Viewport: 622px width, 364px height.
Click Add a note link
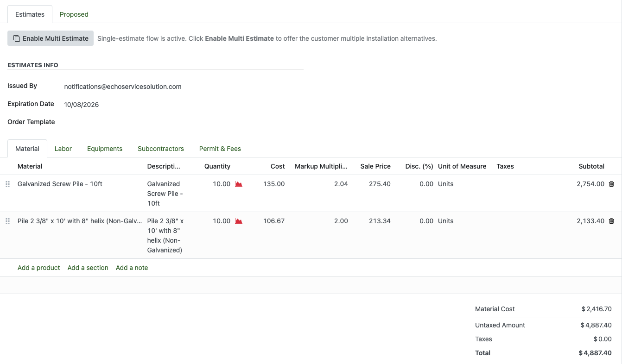(132, 268)
